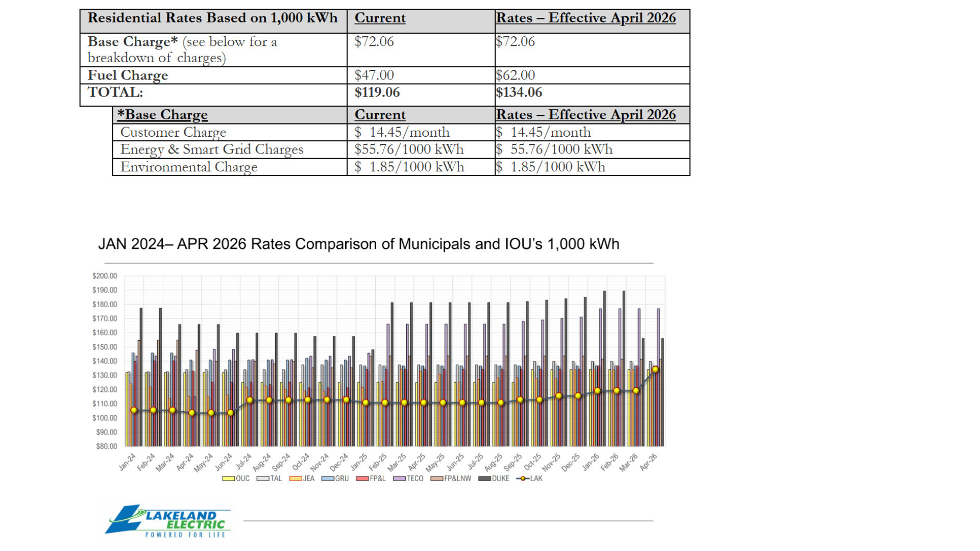Select the $62.00 fuel charge cell
Image resolution: width=980 pixels, height=551 pixels.
click(x=515, y=75)
